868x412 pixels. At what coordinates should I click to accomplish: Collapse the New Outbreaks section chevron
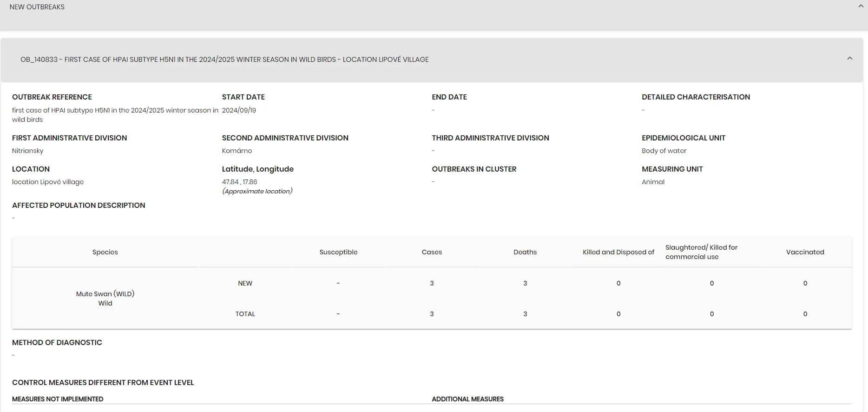(x=861, y=7)
